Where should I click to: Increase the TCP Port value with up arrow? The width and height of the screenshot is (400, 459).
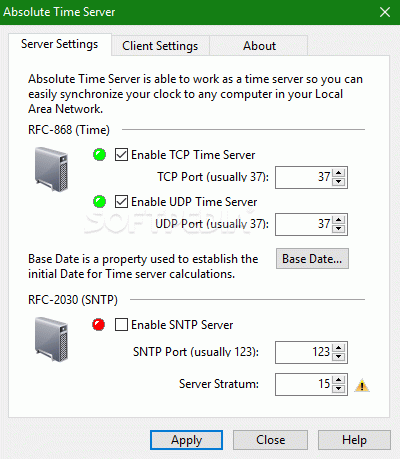339,173
